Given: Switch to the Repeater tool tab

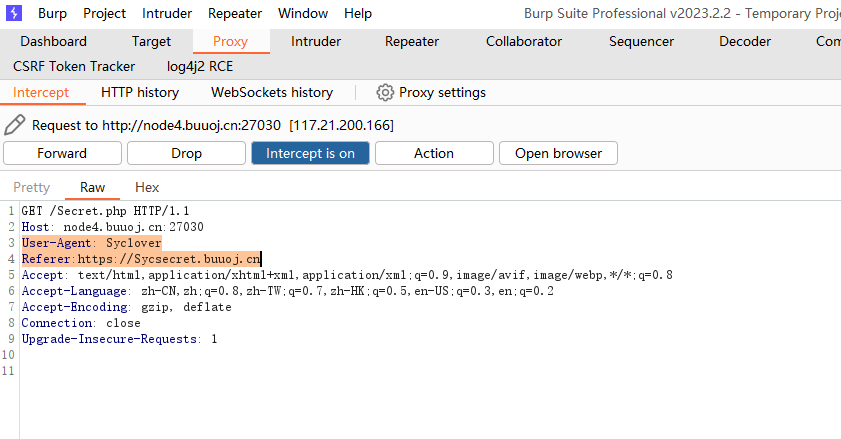Looking at the screenshot, I should click(x=411, y=41).
